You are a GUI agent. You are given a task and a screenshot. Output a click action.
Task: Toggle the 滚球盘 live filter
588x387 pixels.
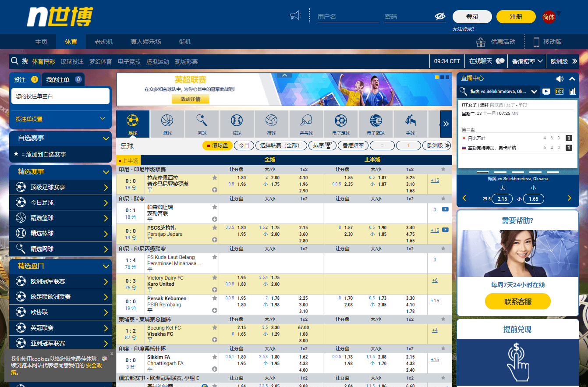pyautogui.click(x=217, y=146)
